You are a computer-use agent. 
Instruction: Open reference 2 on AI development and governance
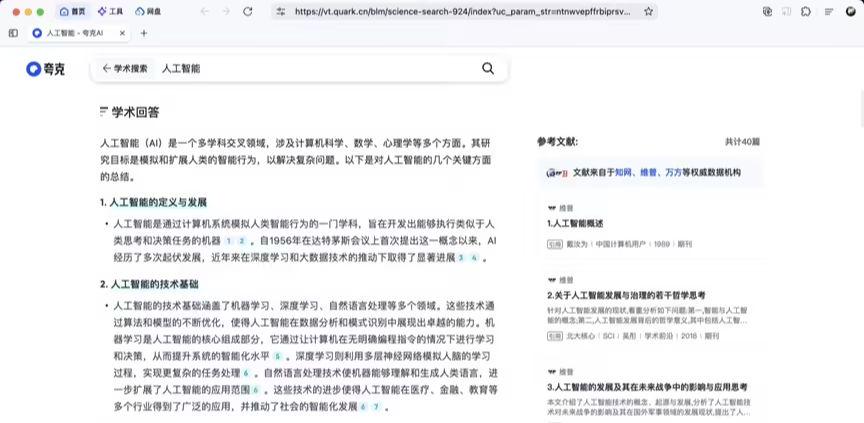click(x=626, y=295)
